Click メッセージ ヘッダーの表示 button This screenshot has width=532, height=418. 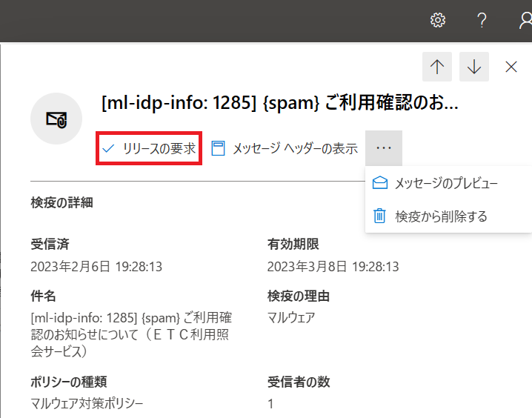[285, 148]
